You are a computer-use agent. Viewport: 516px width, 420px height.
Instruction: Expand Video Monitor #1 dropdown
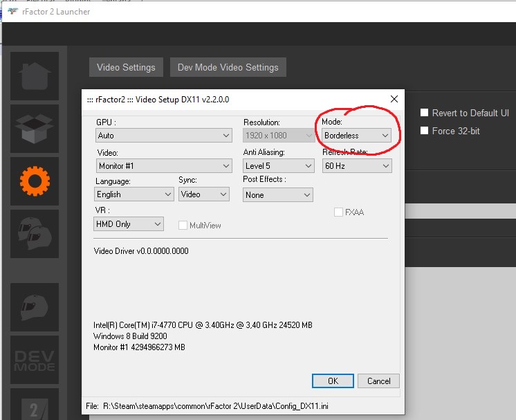pyautogui.click(x=164, y=165)
